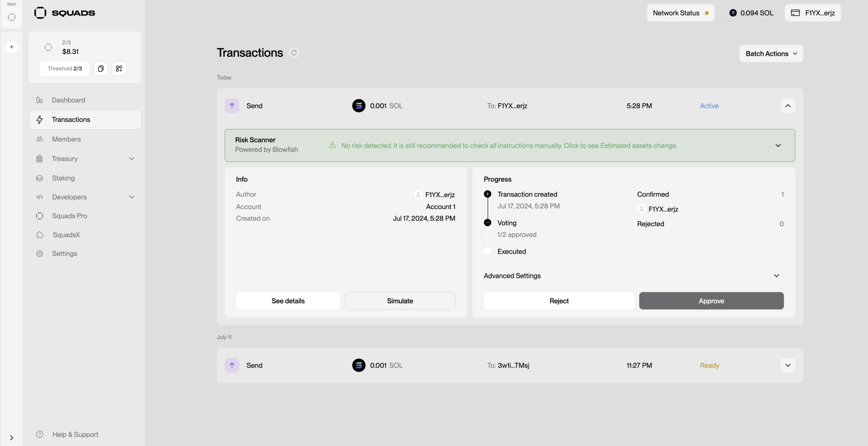
Task: Click the See details button
Action: [x=288, y=301]
